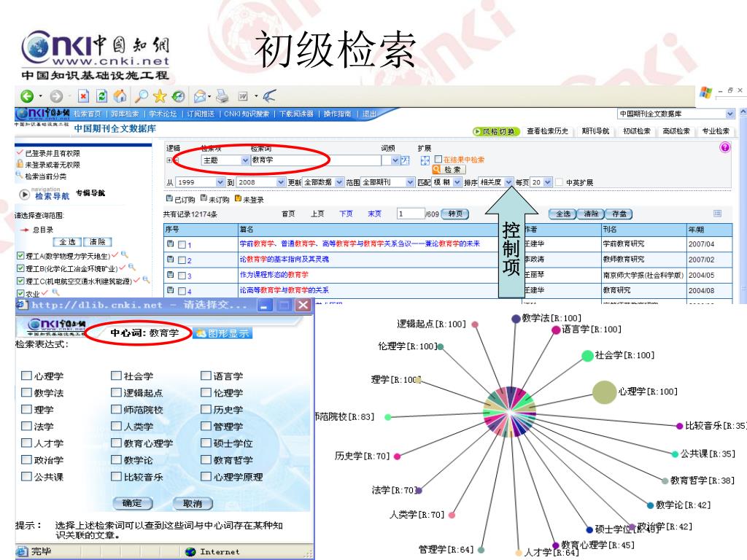Click the messenger bird icon in toolbar
747x560 pixels.
coord(269,96)
